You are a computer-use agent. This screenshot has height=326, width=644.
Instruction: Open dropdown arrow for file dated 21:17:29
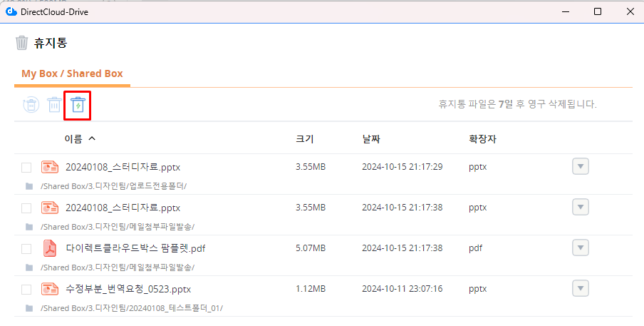point(580,167)
